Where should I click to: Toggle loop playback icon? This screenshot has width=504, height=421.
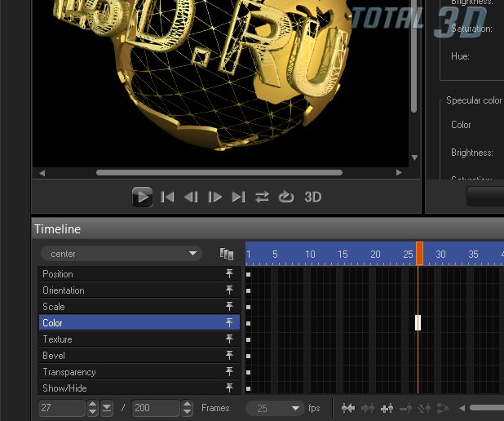(x=286, y=197)
